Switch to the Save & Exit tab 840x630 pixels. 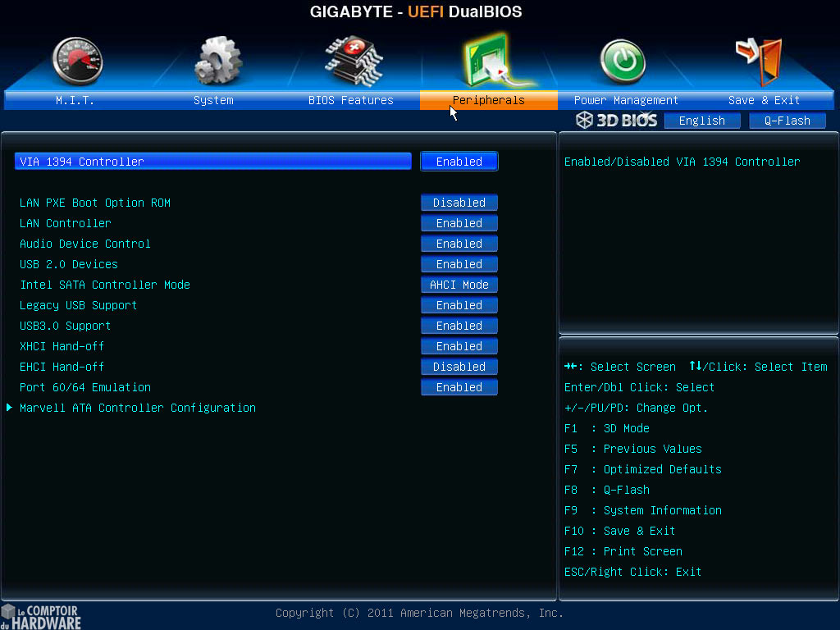click(x=764, y=99)
